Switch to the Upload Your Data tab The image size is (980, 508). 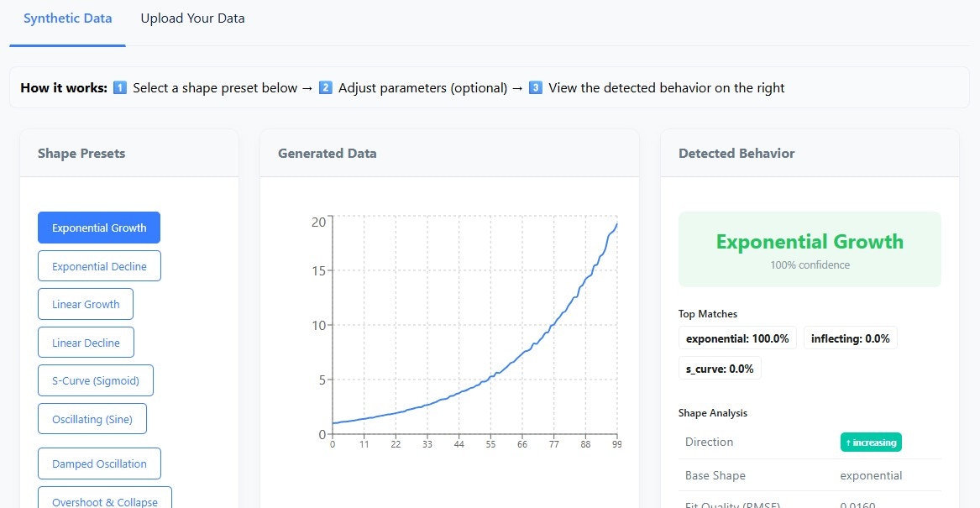[x=192, y=18]
